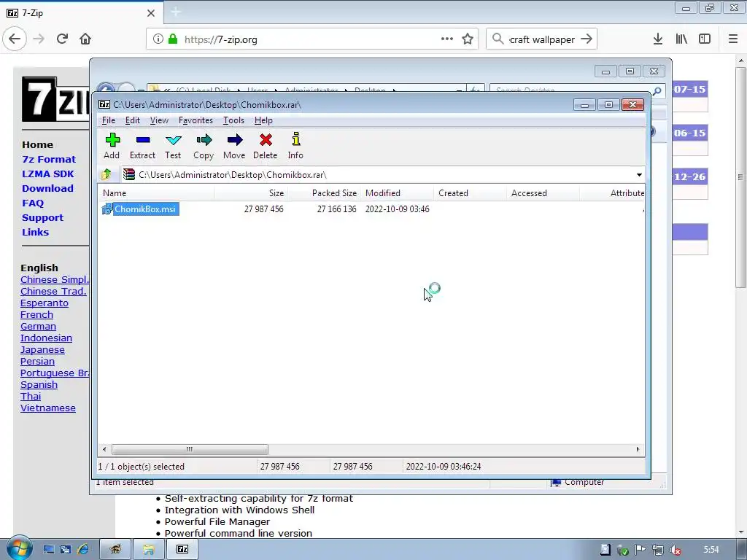Image resolution: width=747 pixels, height=560 pixels.
Task: Open the 7z Format link
Action: pyautogui.click(x=49, y=160)
